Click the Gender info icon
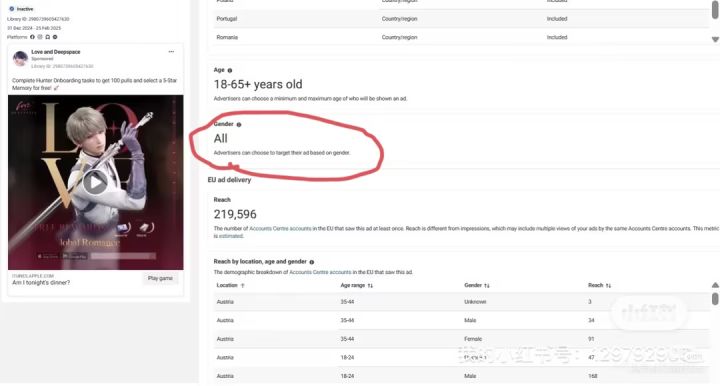 point(239,124)
